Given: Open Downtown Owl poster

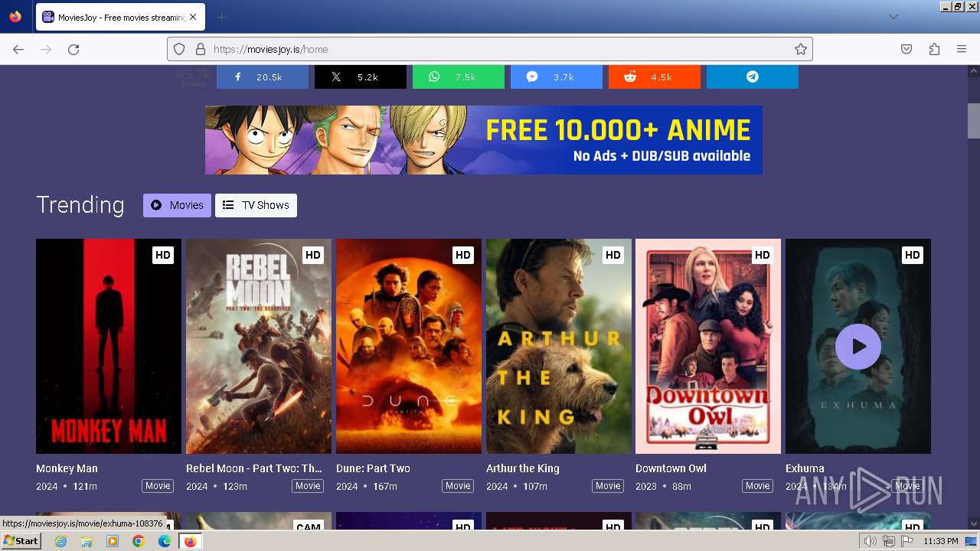Looking at the screenshot, I should (x=708, y=347).
